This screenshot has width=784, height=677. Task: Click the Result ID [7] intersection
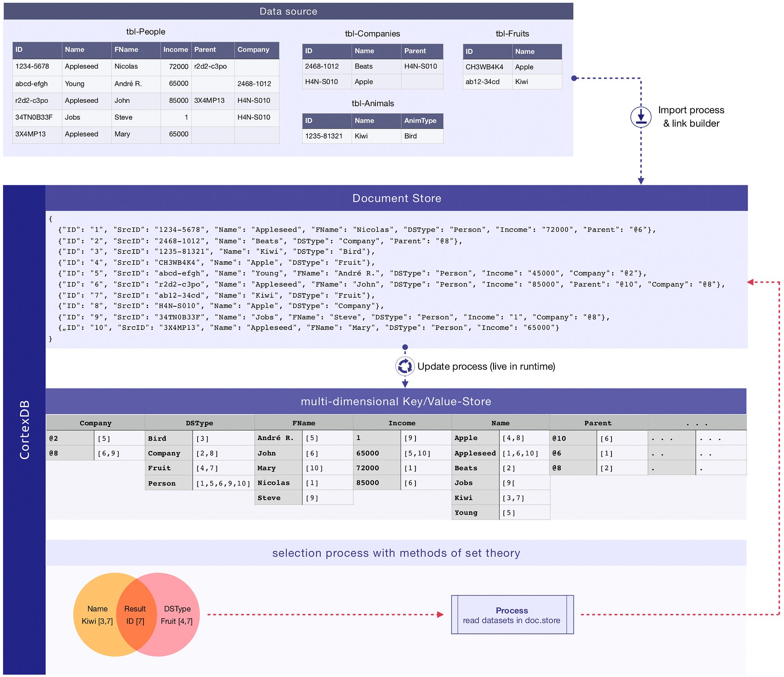coord(135,615)
